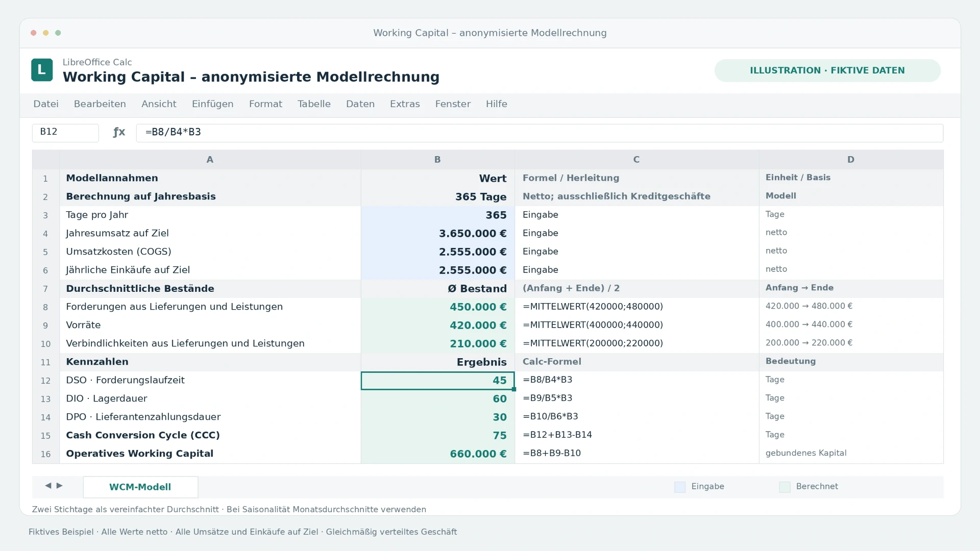The height and width of the screenshot is (551, 980).
Task: Open the Bearbeiten menu
Action: tap(100, 104)
